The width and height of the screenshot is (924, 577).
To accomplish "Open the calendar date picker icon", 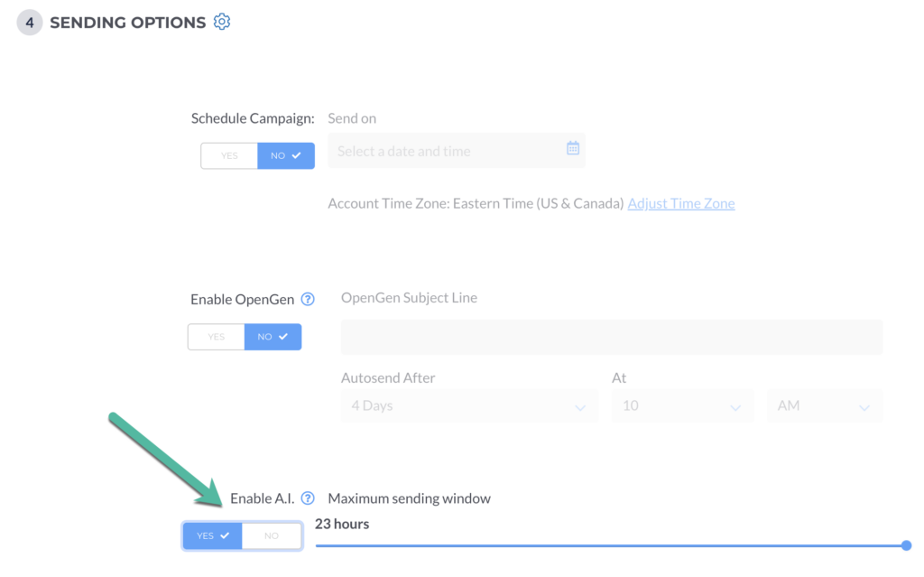I will [x=572, y=148].
